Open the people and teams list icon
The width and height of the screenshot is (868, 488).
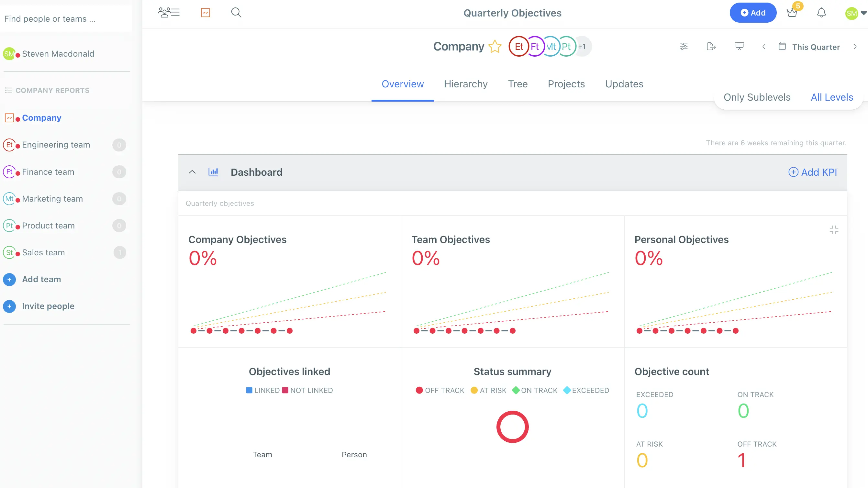[169, 13]
